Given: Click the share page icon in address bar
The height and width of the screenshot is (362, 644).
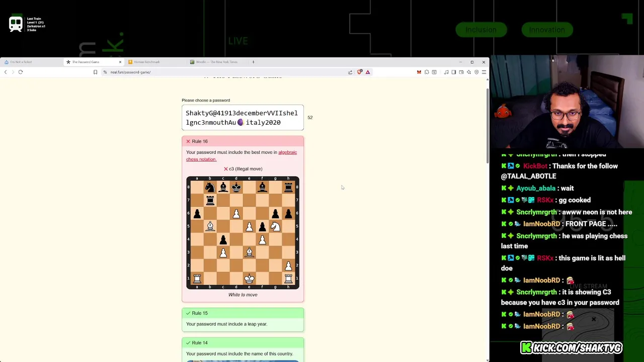Looking at the screenshot, I should tap(350, 72).
